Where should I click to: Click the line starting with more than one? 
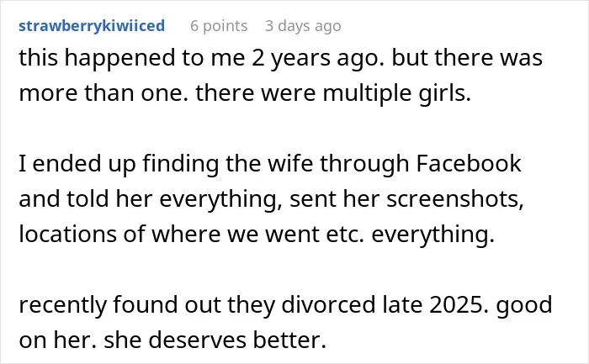coord(245,93)
